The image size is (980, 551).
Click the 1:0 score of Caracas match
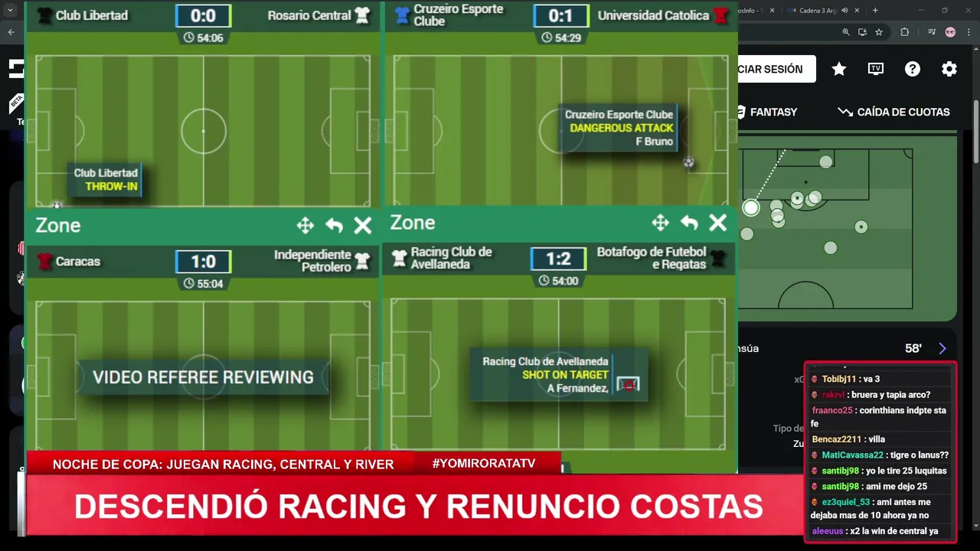[x=203, y=262]
